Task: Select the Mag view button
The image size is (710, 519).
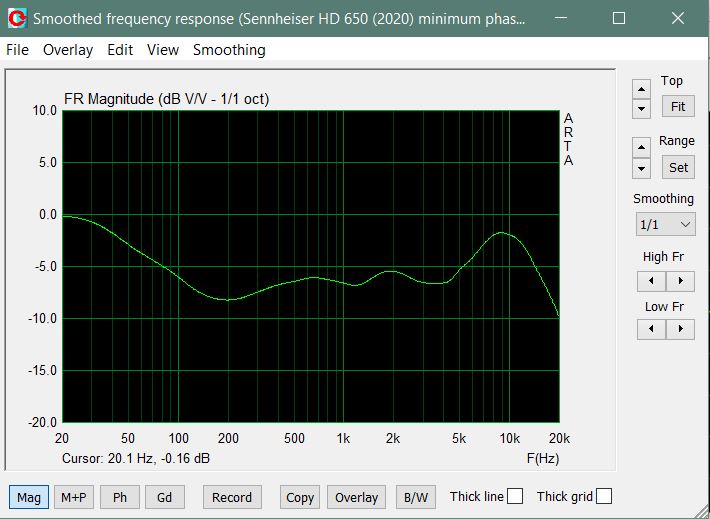Action: tap(29, 497)
